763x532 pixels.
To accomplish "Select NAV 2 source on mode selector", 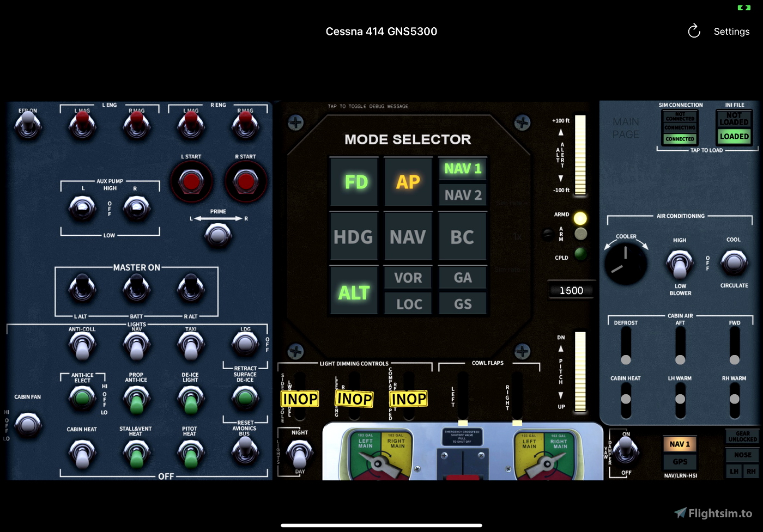I will (x=463, y=195).
